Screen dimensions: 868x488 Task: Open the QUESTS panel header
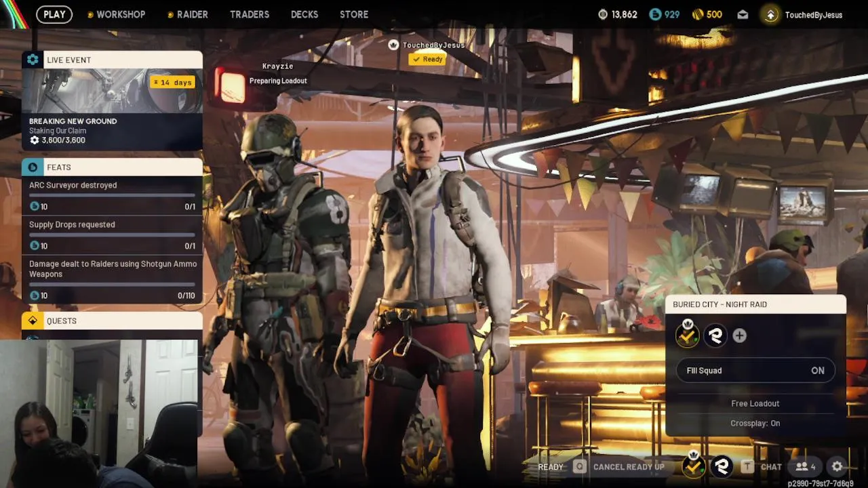(x=112, y=321)
